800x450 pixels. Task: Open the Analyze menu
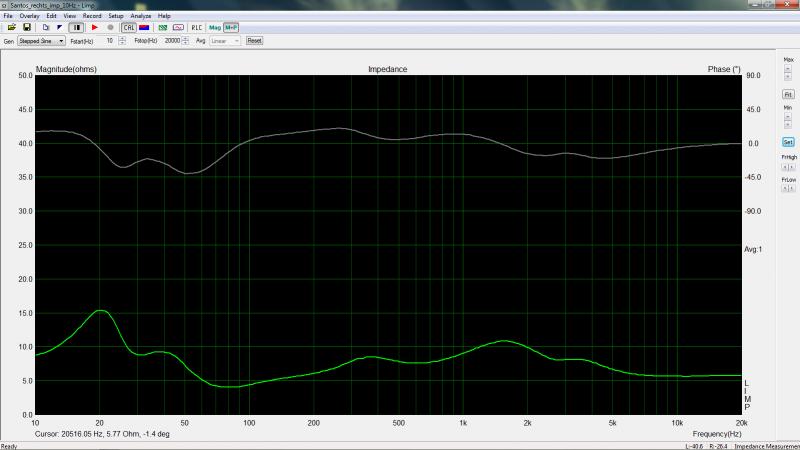[141, 16]
